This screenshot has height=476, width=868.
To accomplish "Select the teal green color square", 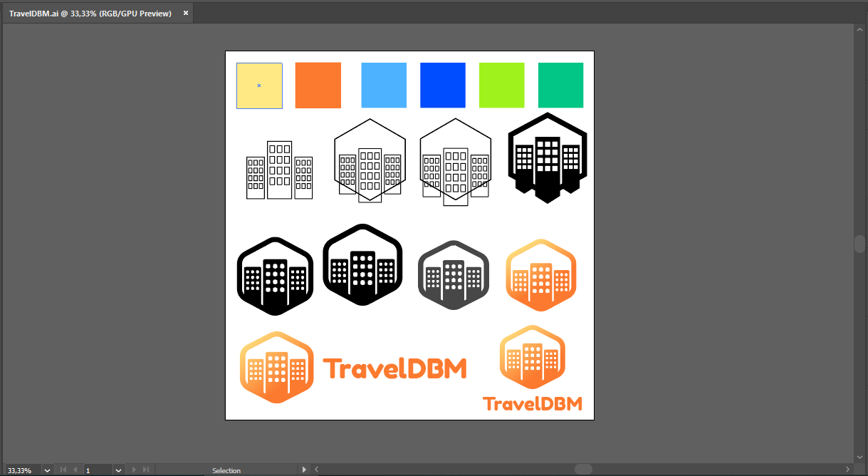I will [560, 86].
